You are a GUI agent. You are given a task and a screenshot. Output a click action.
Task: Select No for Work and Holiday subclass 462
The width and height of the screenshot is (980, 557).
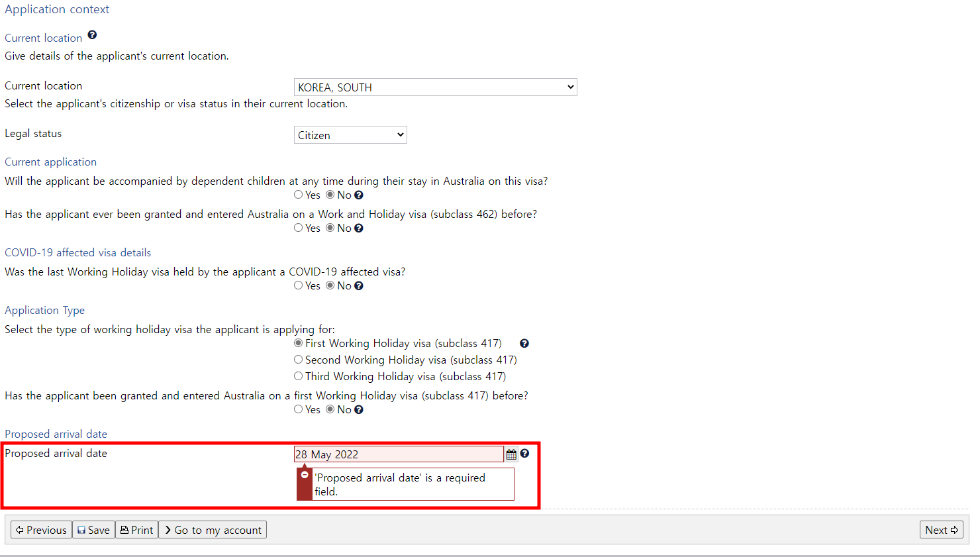point(330,228)
